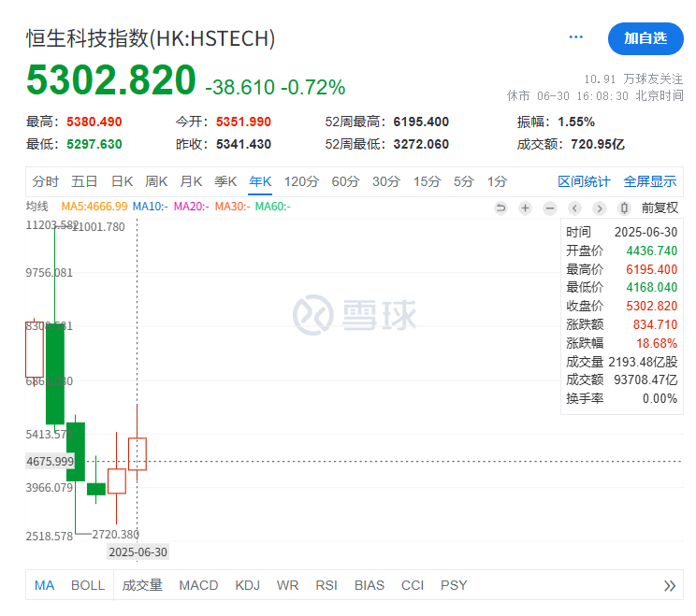Open 区间统计 range statistics
Screen dimensions: 696x616
coord(584,181)
